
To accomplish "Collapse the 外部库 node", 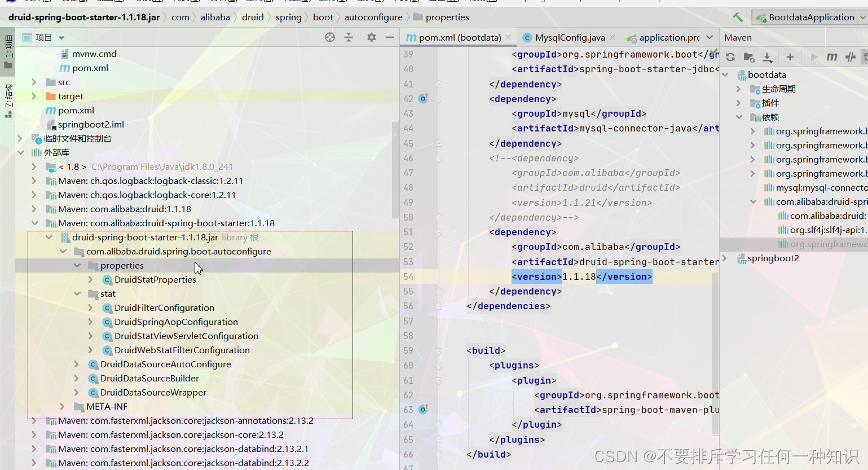I will 21,152.
